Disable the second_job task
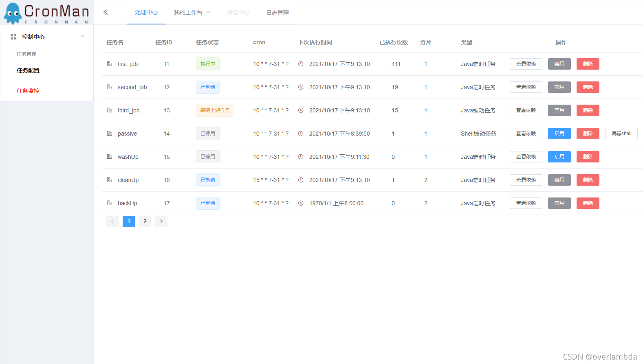This screenshot has width=643, height=364. (x=559, y=87)
